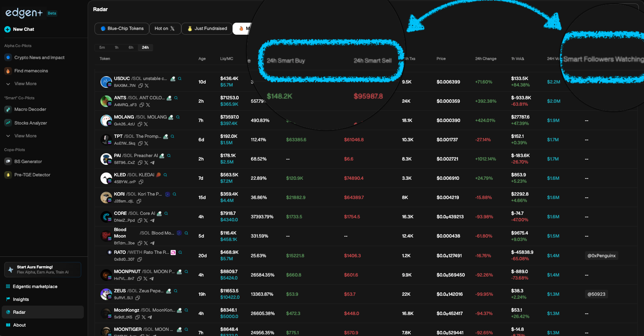
Task: Open the Just Fundraised tab
Action: pyautogui.click(x=207, y=28)
